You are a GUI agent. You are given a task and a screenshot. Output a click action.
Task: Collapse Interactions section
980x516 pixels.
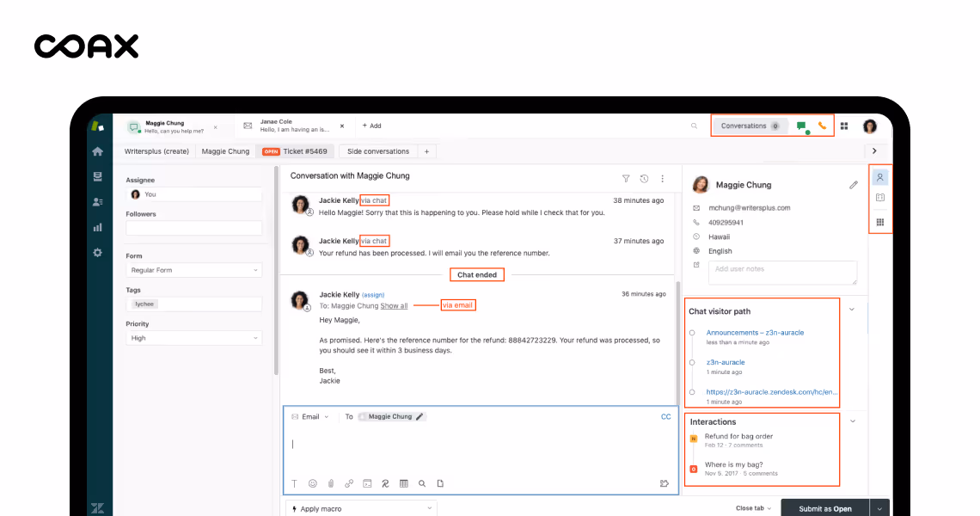click(x=853, y=421)
